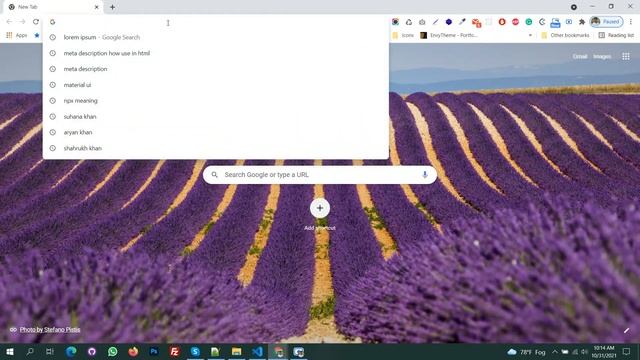Click the Add shortcut plus button
The width and height of the screenshot is (640, 360).
(320, 208)
